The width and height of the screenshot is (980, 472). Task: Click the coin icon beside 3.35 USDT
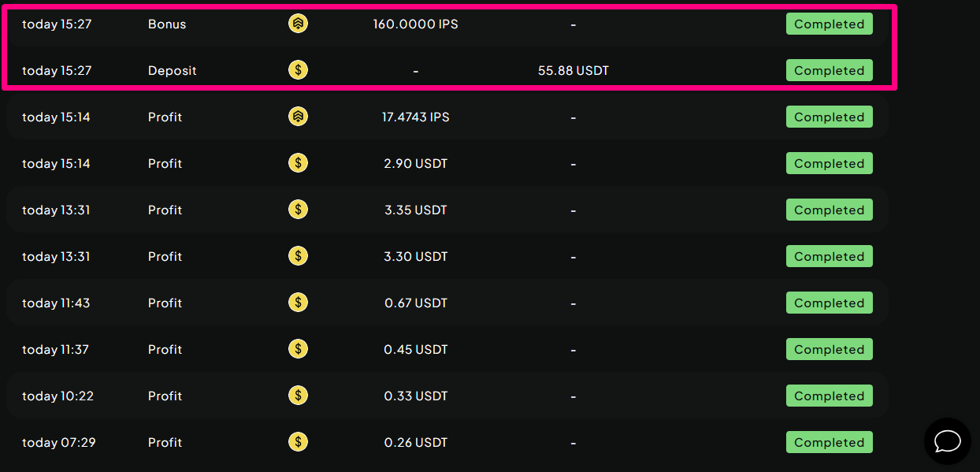click(298, 210)
